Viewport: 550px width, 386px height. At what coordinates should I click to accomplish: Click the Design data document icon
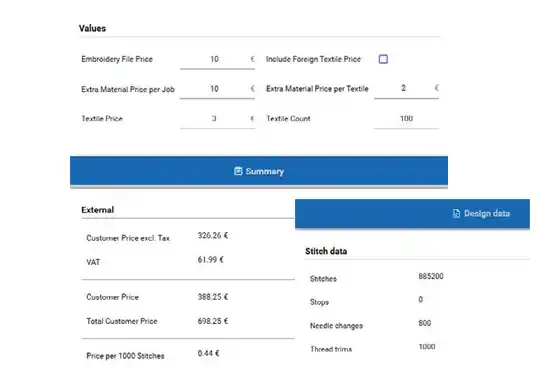click(x=456, y=213)
